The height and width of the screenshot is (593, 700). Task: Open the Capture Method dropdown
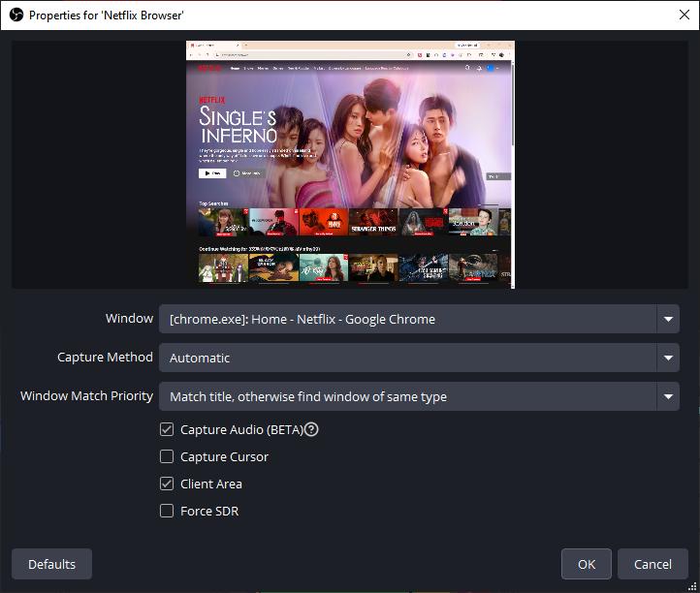coord(419,358)
